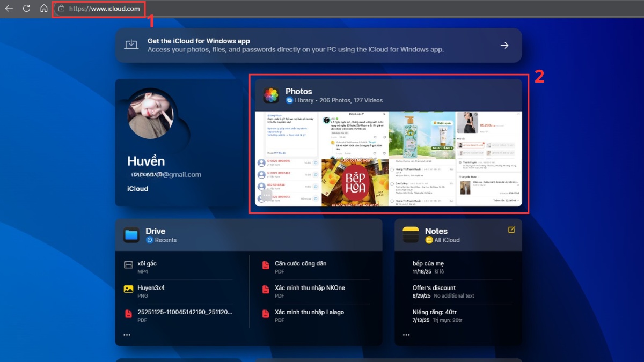This screenshot has height=362, width=644.
Task: Open the Notes app icon
Action: (x=411, y=235)
